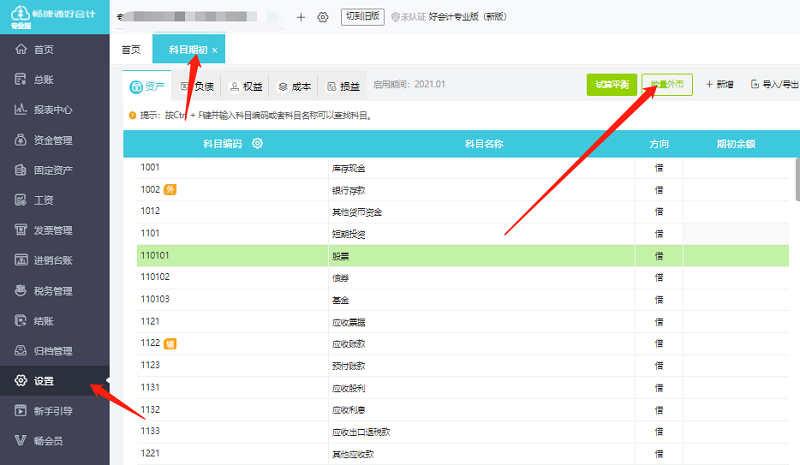Select row 短期投资

coord(463,234)
